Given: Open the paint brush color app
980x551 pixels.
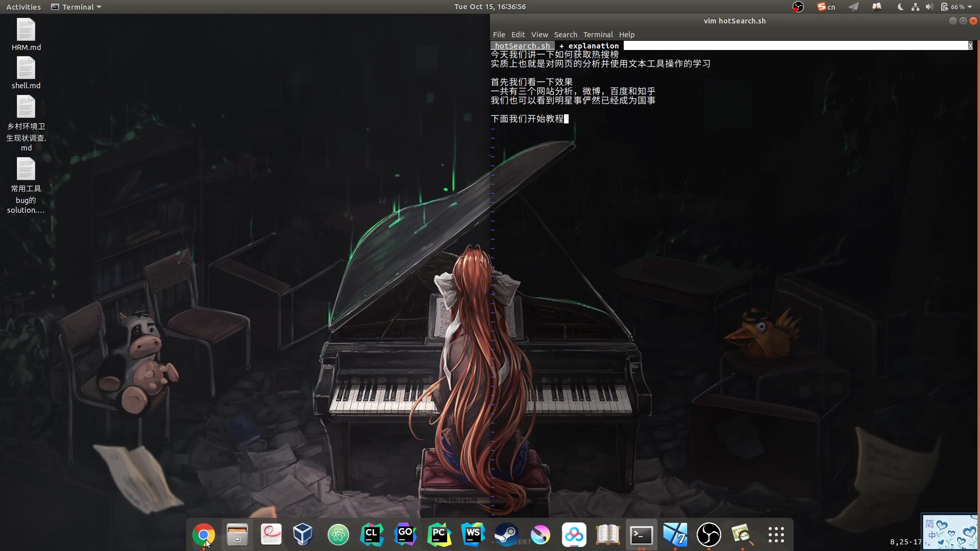Looking at the screenshot, I should click(541, 535).
